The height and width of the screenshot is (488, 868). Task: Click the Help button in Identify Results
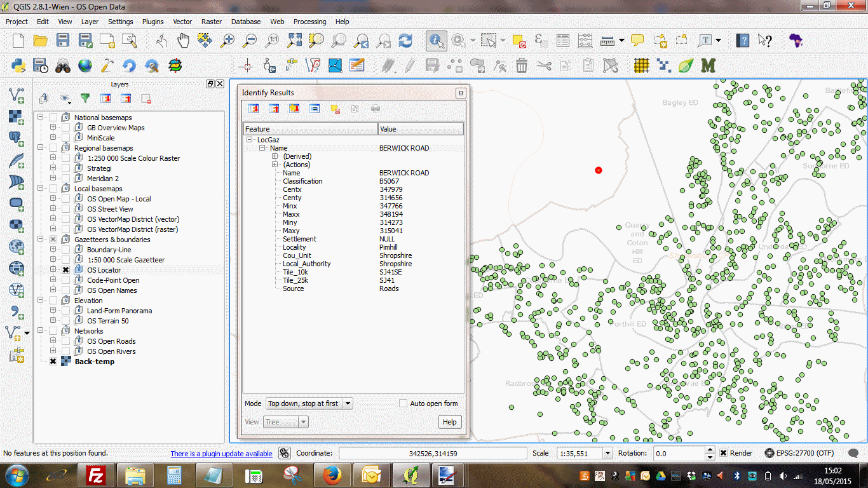pos(450,422)
